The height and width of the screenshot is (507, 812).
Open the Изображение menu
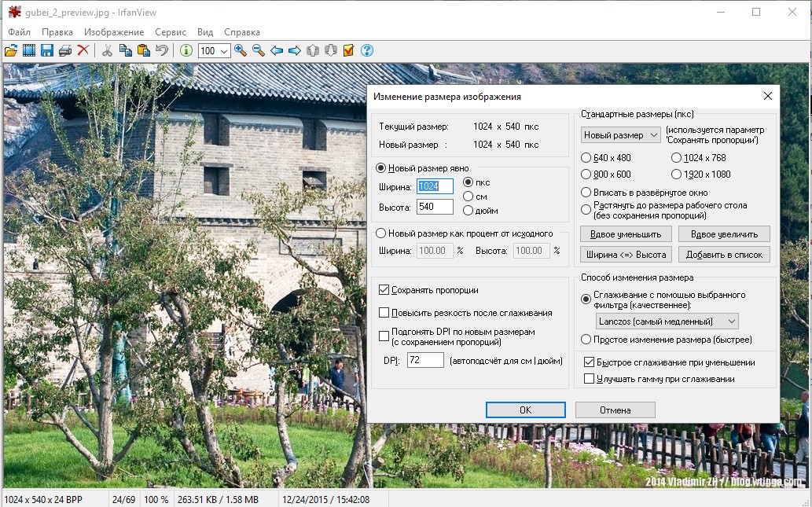114,32
